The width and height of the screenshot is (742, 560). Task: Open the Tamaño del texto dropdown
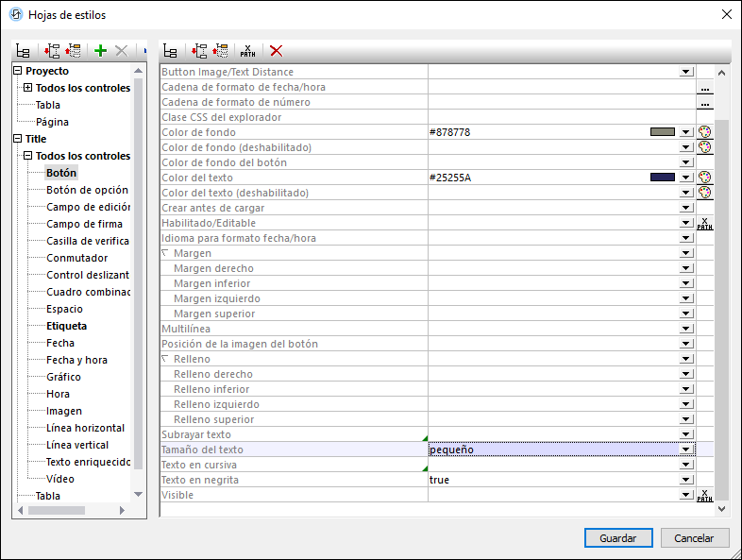(x=686, y=450)
